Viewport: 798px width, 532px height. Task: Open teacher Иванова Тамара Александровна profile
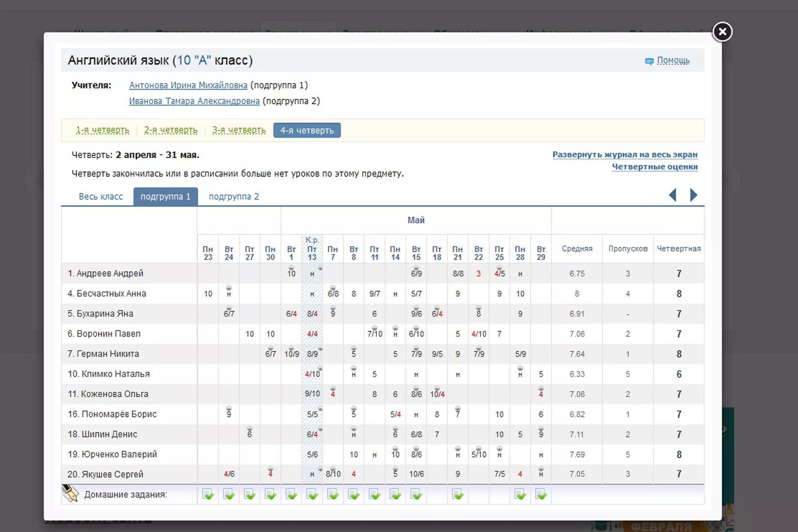tap(194, 101)
